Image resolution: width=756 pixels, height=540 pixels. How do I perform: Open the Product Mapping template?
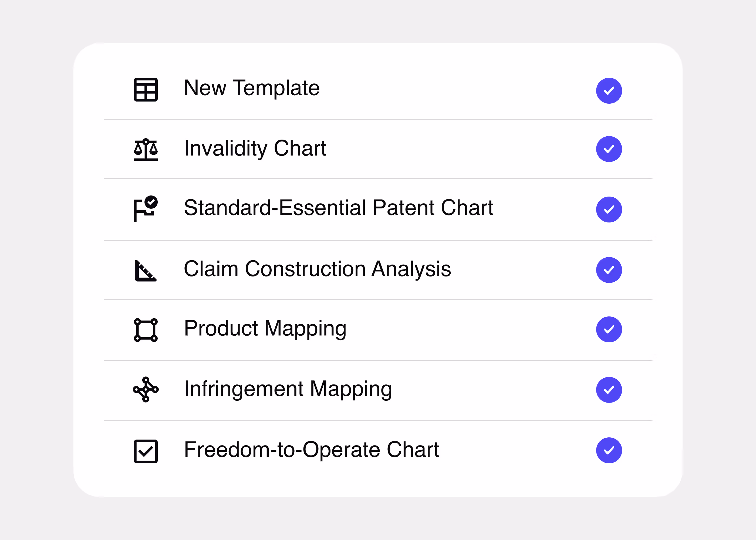click(265, 329)
